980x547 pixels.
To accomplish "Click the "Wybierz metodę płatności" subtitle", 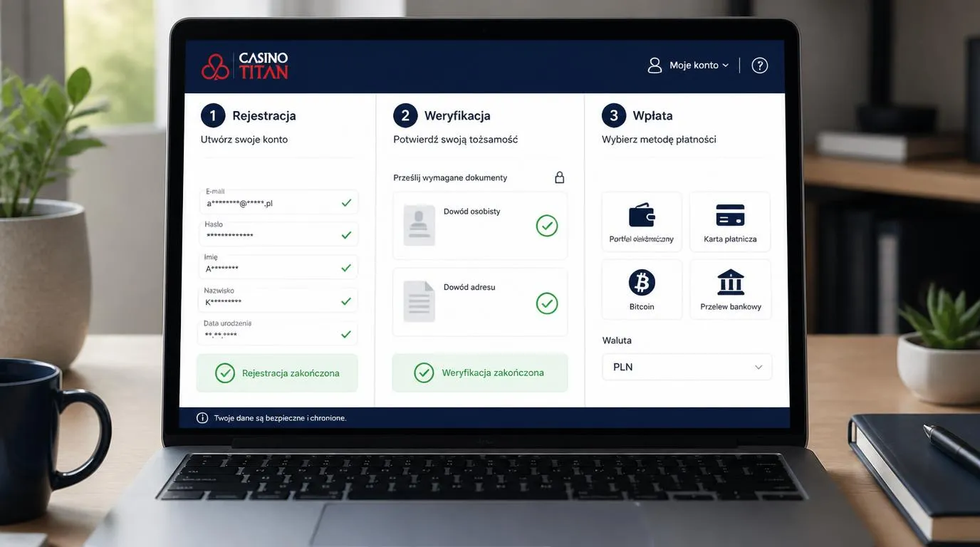I will pos(659,140).
